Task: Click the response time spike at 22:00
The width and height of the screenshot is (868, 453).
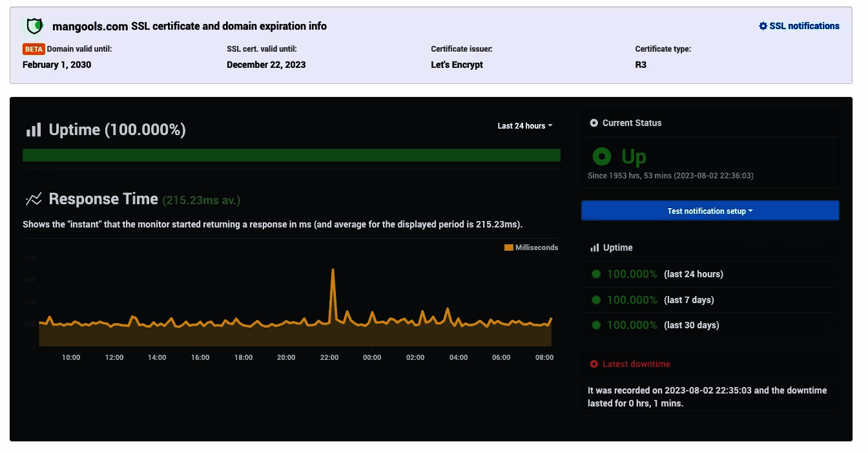Action: point(333,271)
